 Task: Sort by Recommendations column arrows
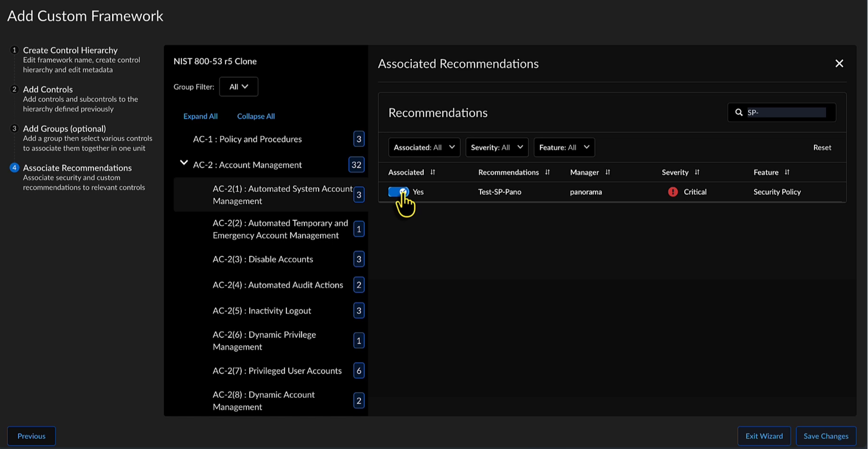pos(548,172)
